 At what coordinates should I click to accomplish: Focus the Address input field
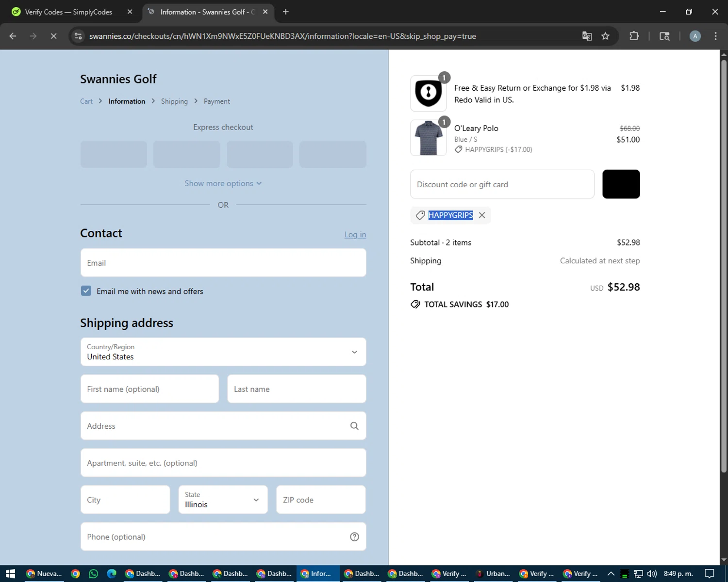click(223, 426)
